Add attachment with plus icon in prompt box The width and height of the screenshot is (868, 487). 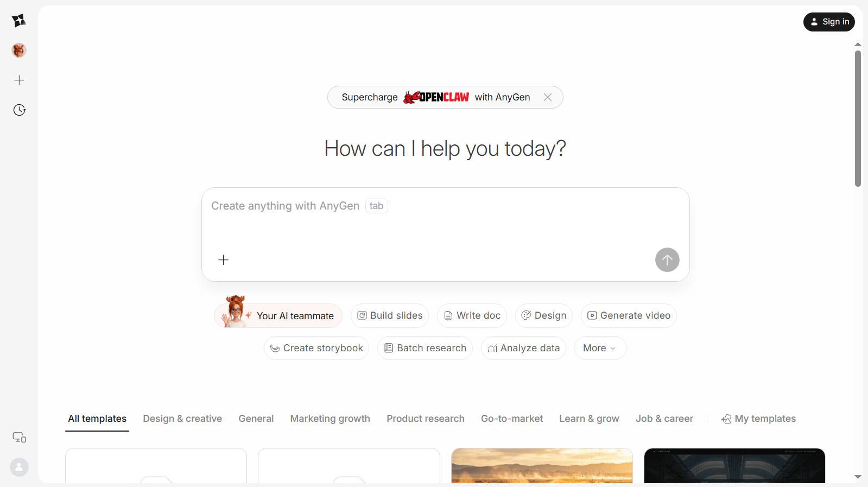point(223,260)
